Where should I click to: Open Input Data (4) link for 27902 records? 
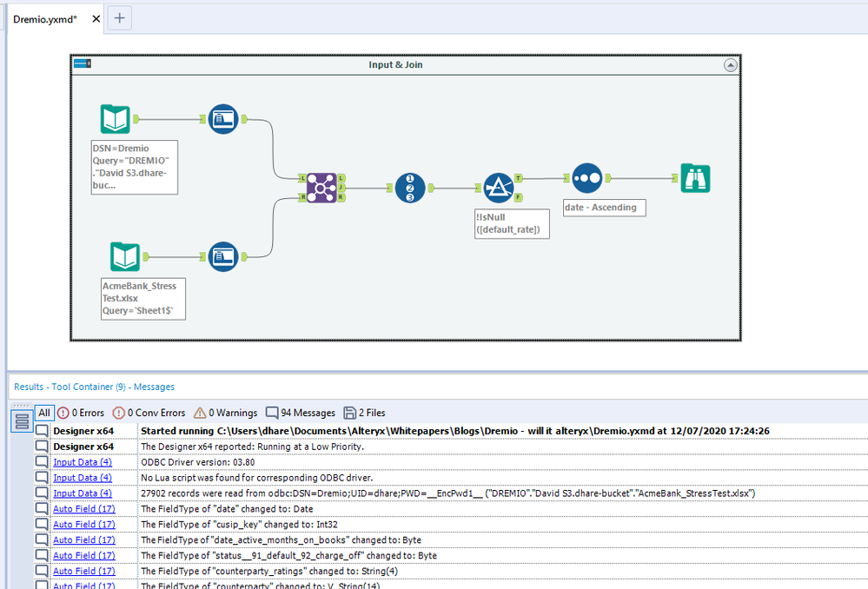pos(83,493)
